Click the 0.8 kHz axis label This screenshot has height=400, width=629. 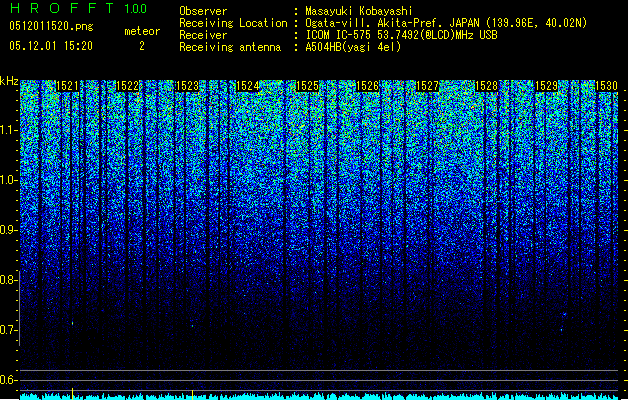pos(8,280)
